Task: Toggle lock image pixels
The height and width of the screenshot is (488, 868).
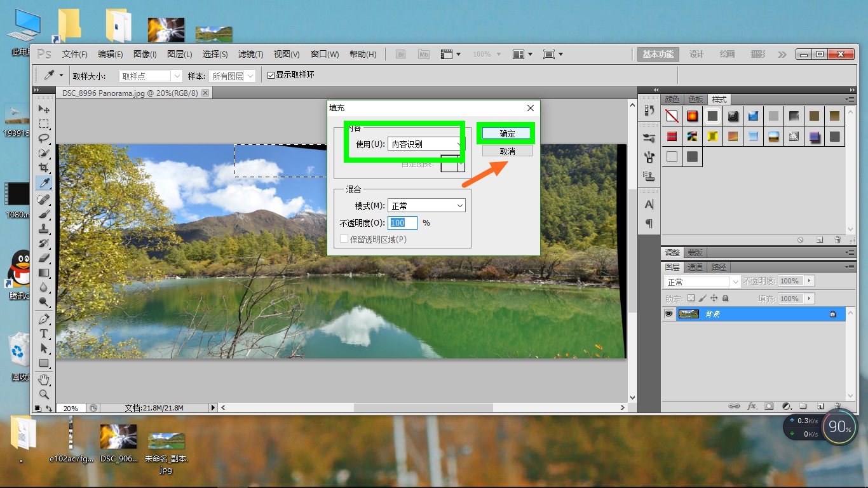Action: [702, 298]
